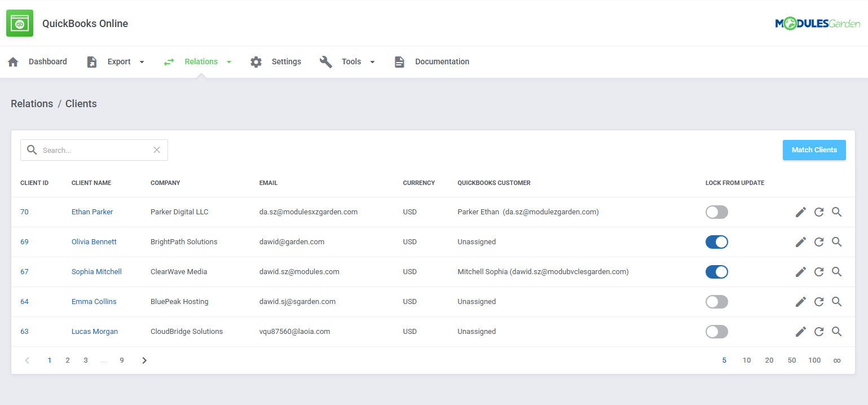Show 100 entries per page
868x405 pixels.
tap(814, 360)
